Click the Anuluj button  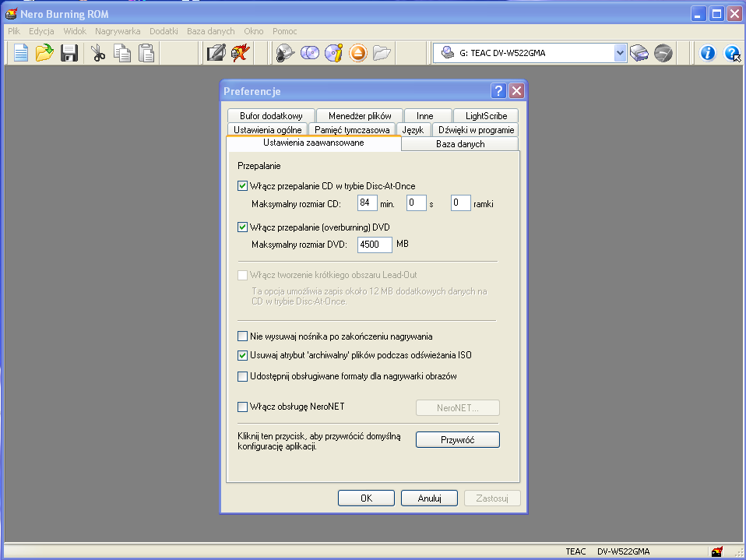tap(429, 498)
